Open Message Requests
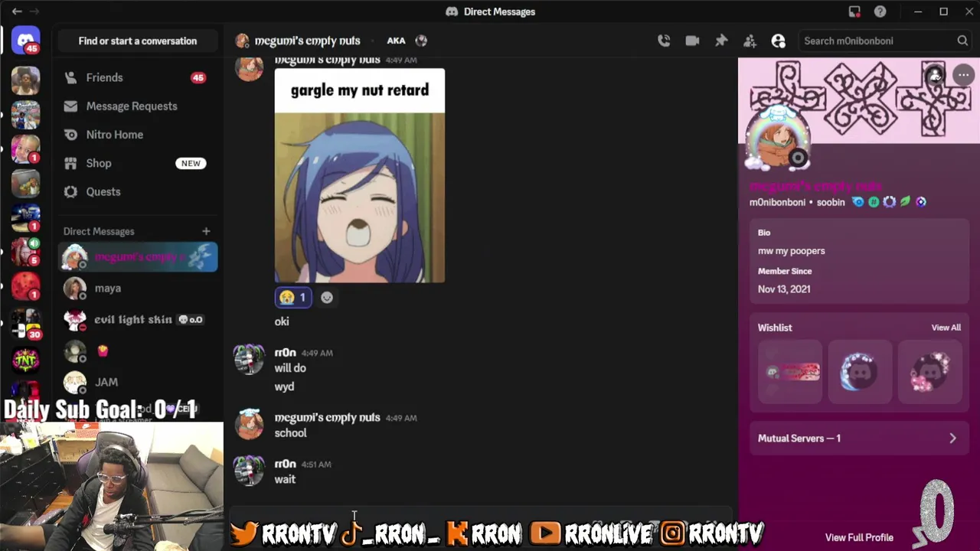Image resolution: width=980 pixels, height=551 pixels. (138, 106)
